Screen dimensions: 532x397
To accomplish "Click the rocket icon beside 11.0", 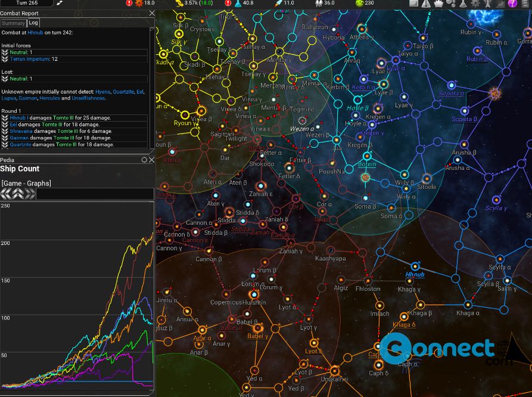I will coord(279,3).
